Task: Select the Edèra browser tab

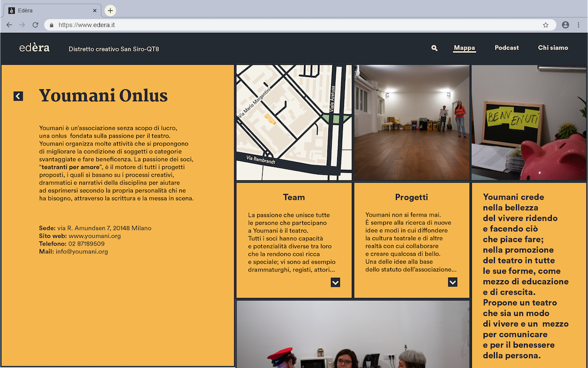Action: tap(52, 10)
